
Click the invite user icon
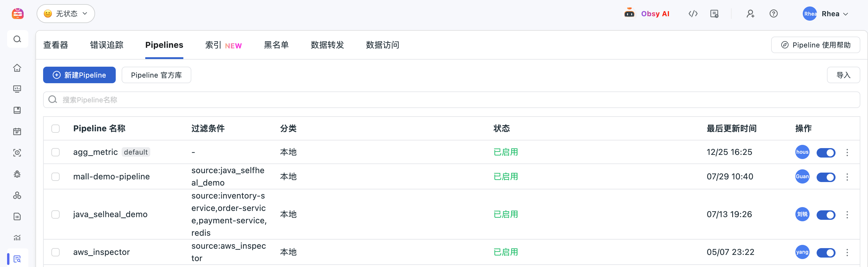point(750,14)
